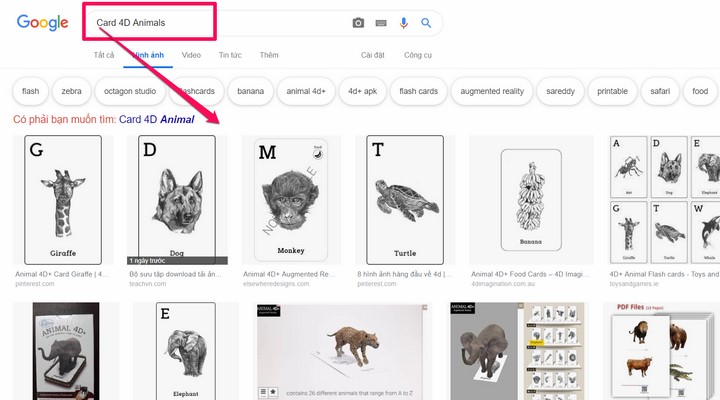720x400 pixels.
Task: Expand the Thêm menu
Action: coord(269,55)
